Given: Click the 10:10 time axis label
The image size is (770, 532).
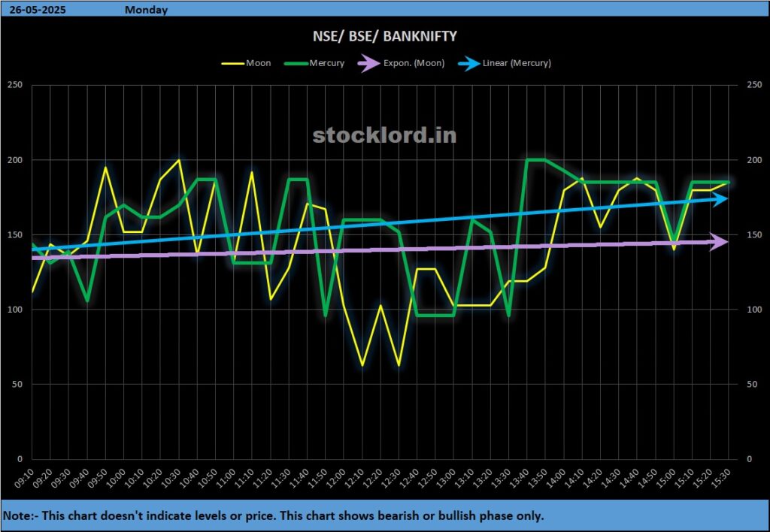Looking at the screenshot, I should tap(135, 478).
